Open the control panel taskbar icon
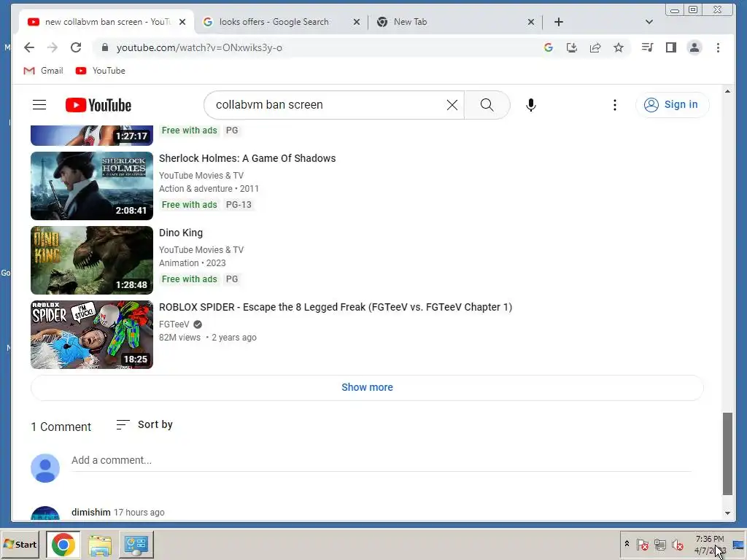This screenshot has width=747, height=560. (x=136, y=544)
